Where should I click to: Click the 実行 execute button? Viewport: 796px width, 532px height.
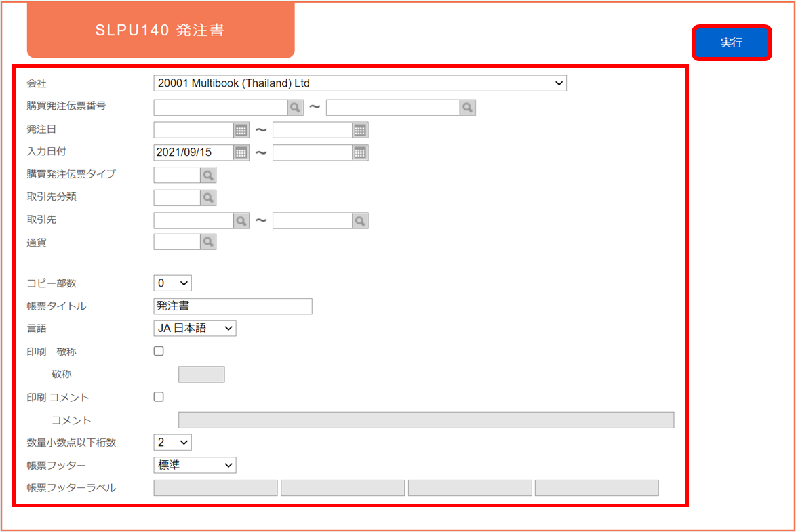pyautogui.click(x=732, y=43)
